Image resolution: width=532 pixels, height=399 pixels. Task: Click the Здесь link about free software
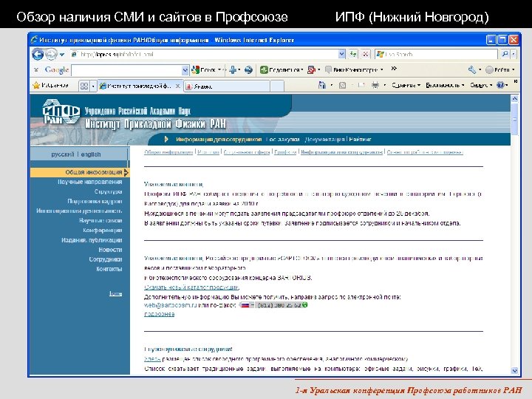pos(152,358)
